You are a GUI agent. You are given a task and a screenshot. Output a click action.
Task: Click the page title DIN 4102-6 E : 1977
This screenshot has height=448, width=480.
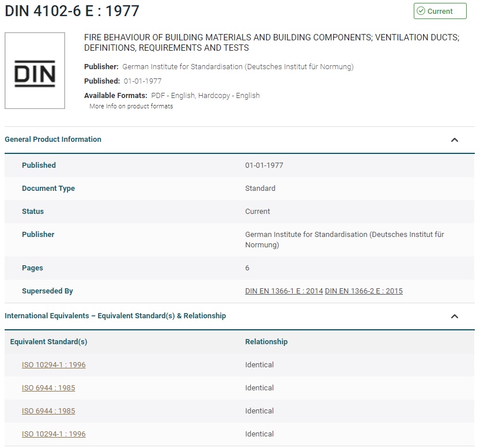[72, 11]
